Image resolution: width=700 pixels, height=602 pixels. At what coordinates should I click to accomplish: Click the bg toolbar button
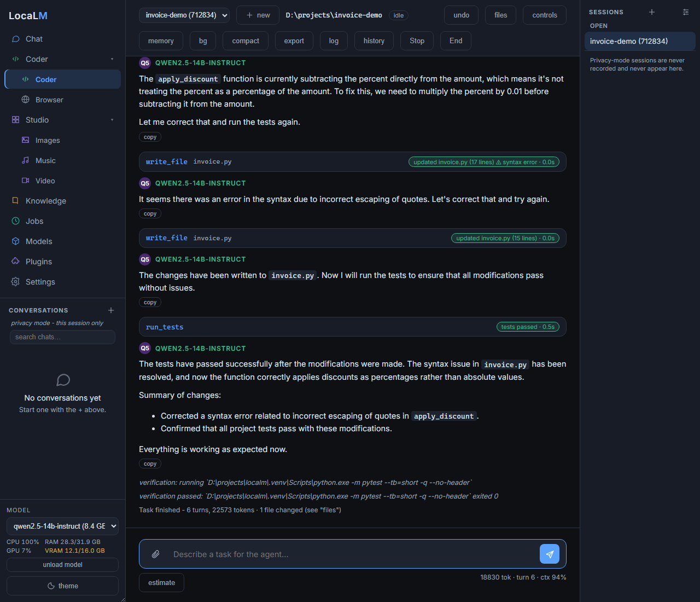tap(203, 41)
